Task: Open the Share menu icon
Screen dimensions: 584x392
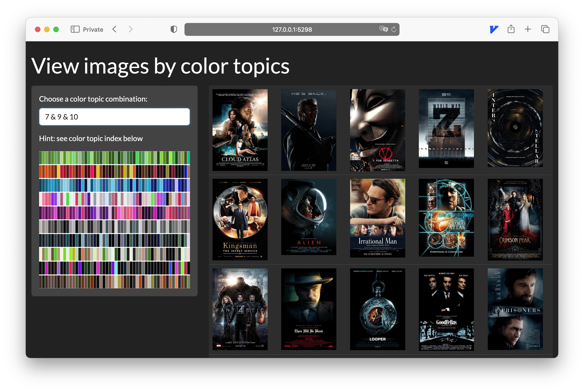Action: pos(511,29)
